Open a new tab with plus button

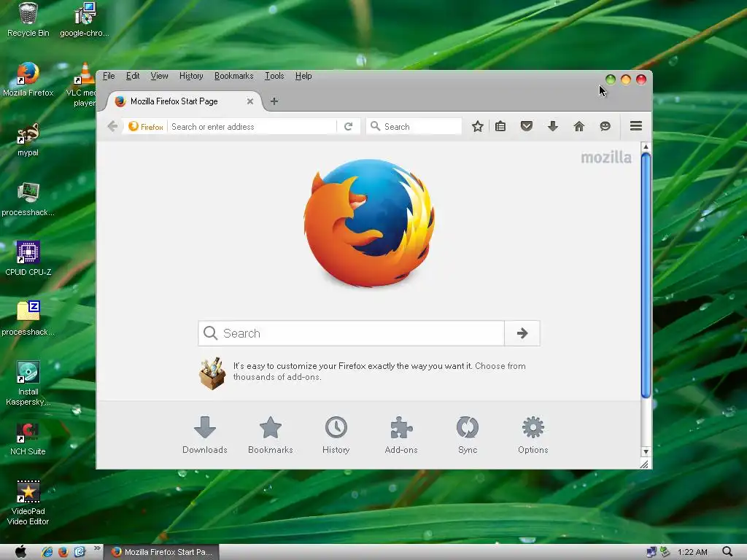click(x=274, y=101)
